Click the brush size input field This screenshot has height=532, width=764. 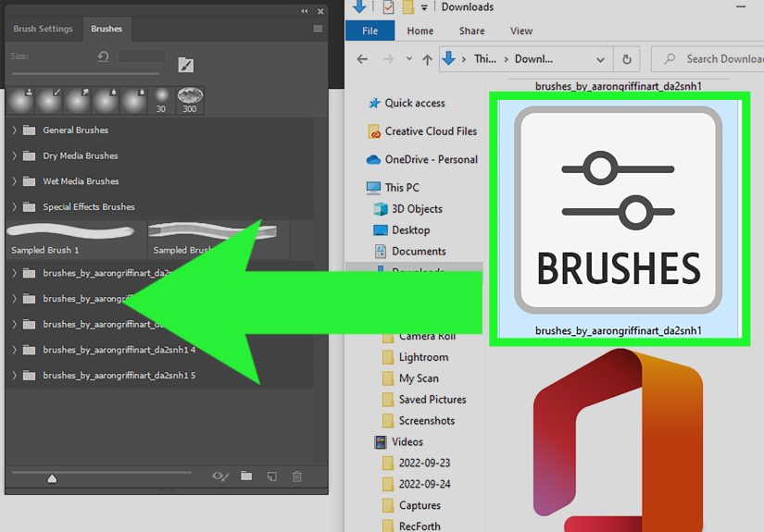pos(142,56)
